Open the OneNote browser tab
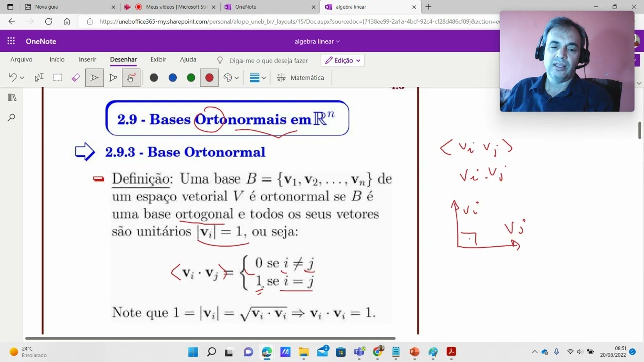 click(247, 7)
